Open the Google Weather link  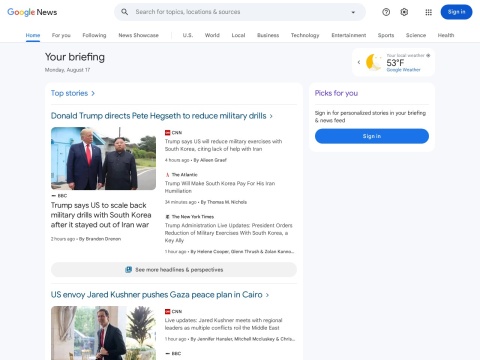403,70
